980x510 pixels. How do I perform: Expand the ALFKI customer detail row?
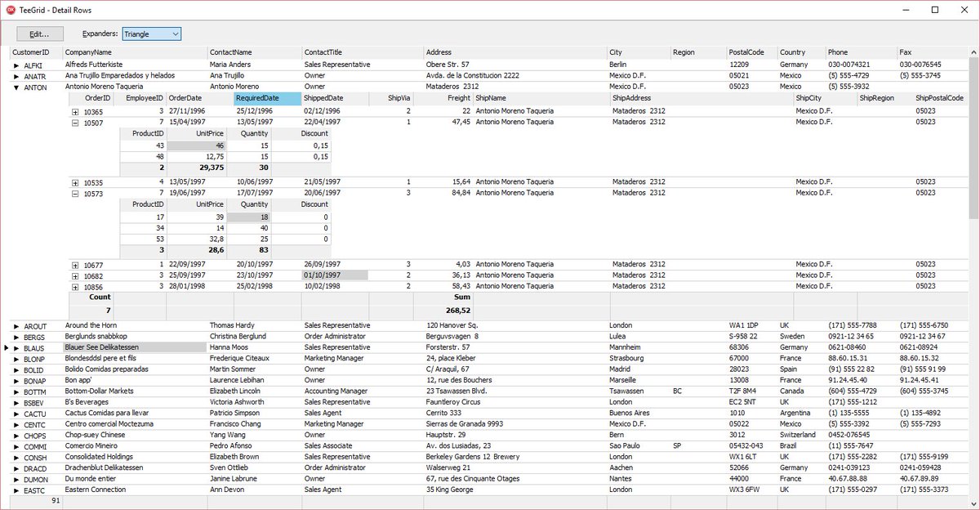click(16, 65)
